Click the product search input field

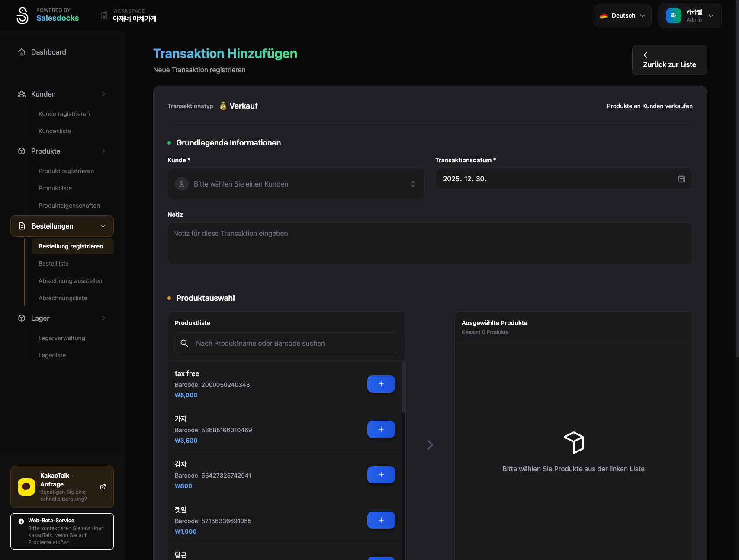[286, 343]
